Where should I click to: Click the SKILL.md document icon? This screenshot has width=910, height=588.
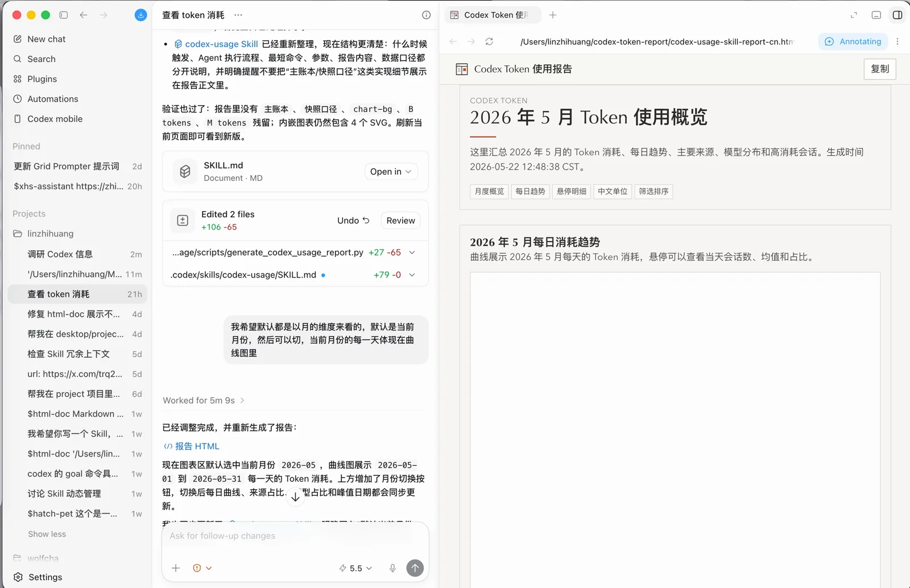(x=185, y=171)
